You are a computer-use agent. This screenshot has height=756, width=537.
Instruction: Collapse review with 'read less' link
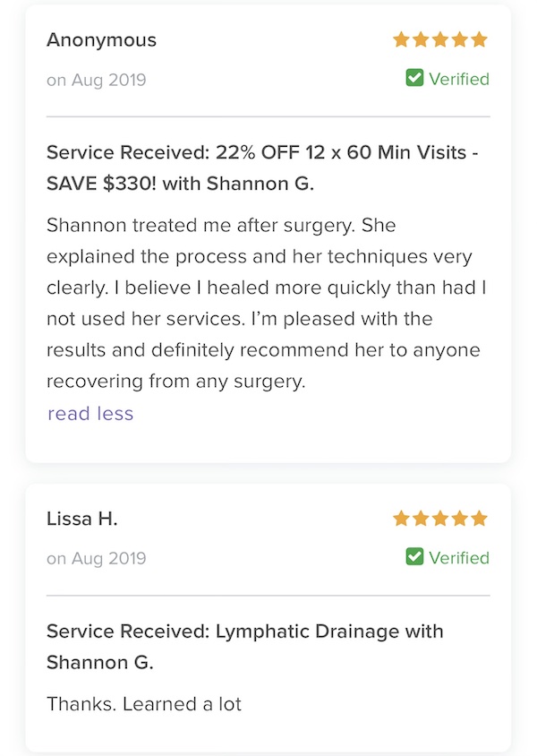point(90,414)
